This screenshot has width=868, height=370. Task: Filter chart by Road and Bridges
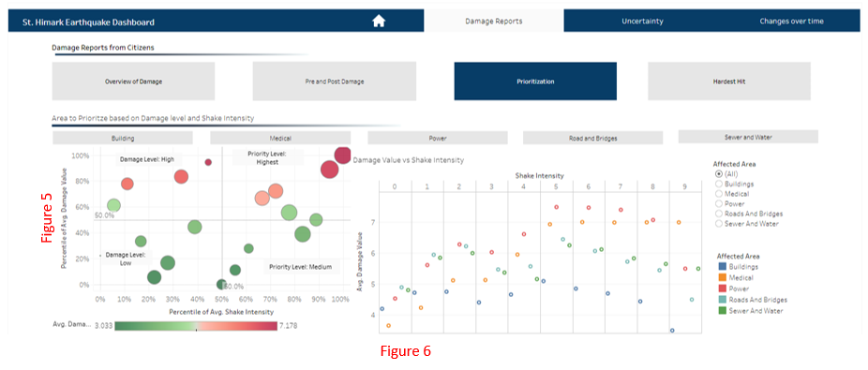coord(592,139)
